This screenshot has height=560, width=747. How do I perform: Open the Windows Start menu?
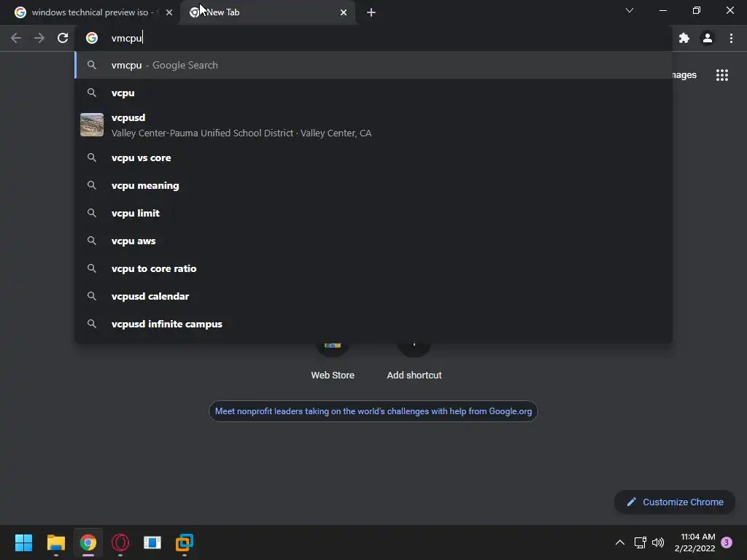tap(23, 542)
